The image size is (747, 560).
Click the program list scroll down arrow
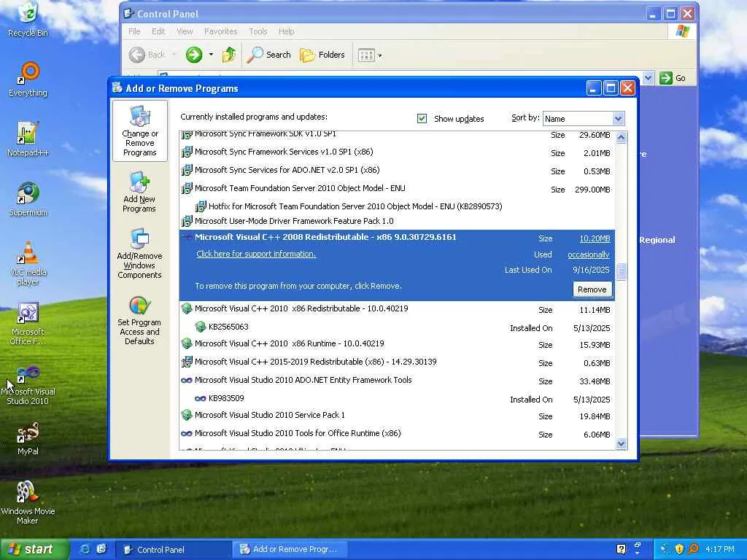622,444
